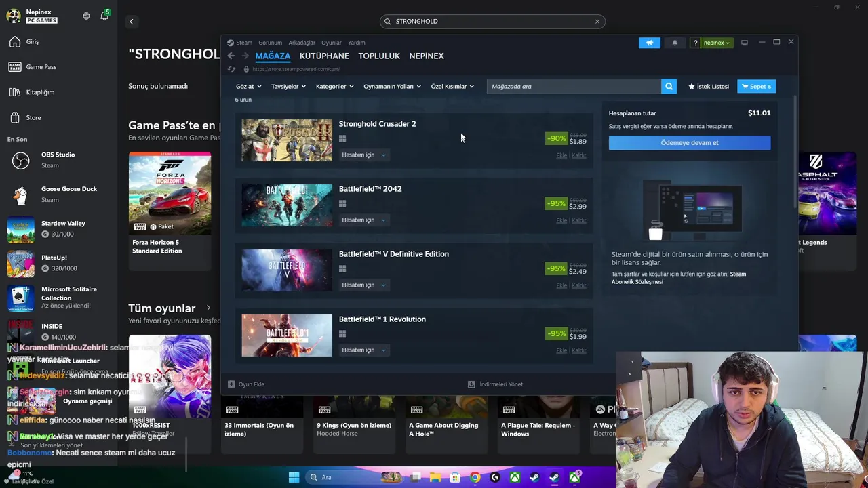Open Hesabım için dropdown for Battlefield 1 Revolution
The width and height of the screenshot is (868, 488).
click(x=363, y=350)
